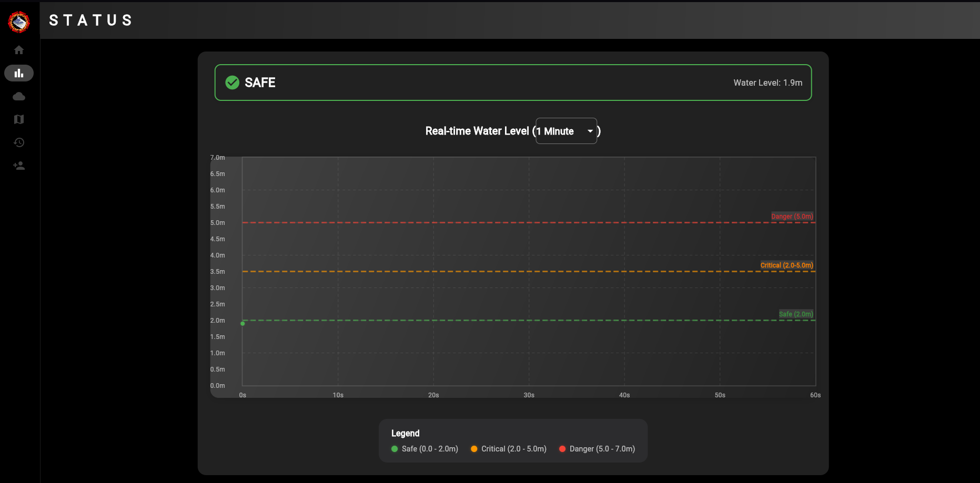Click the Danger (5.0m) threshold label
The width and height of the screenshot is (980, 483).
pos(792,217)
